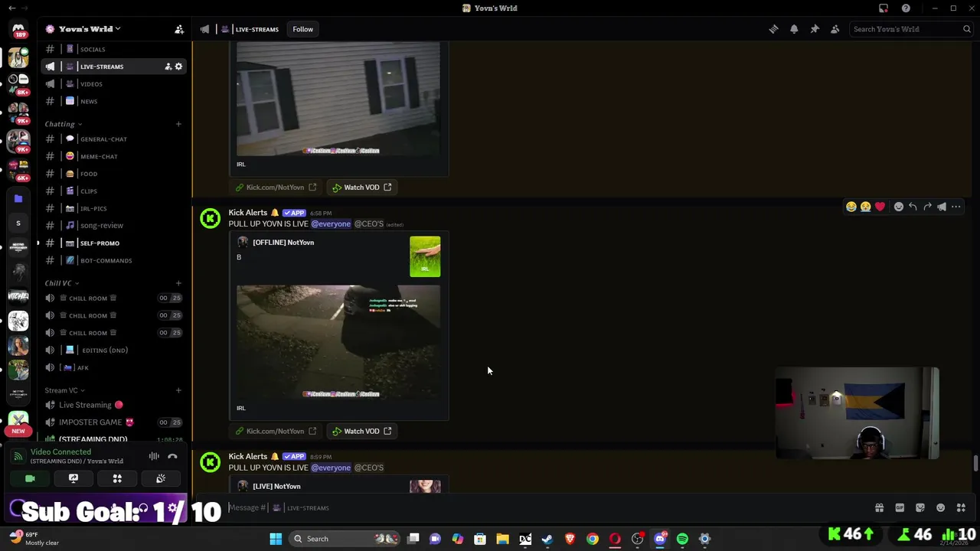The height and width of the screenshot is (551, 980).
Task: Join the AFK voice channel
Action: pos(114,367)
